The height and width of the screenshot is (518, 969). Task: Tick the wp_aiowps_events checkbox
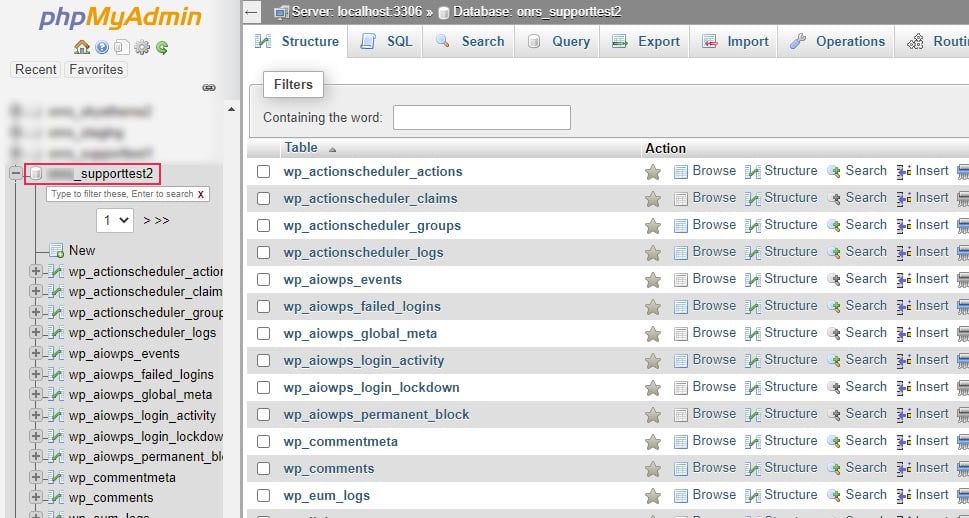tap(263, 279)
